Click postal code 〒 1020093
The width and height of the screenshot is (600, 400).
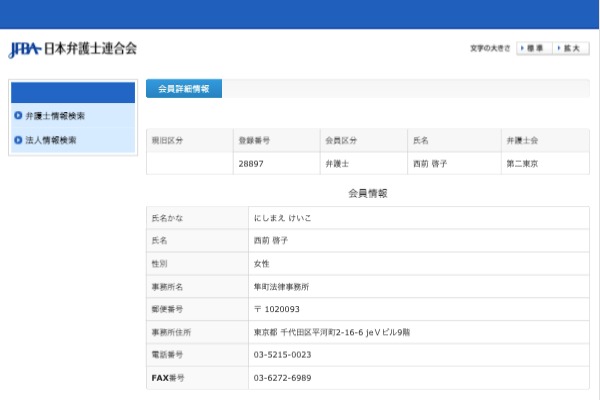pos(277,309)
